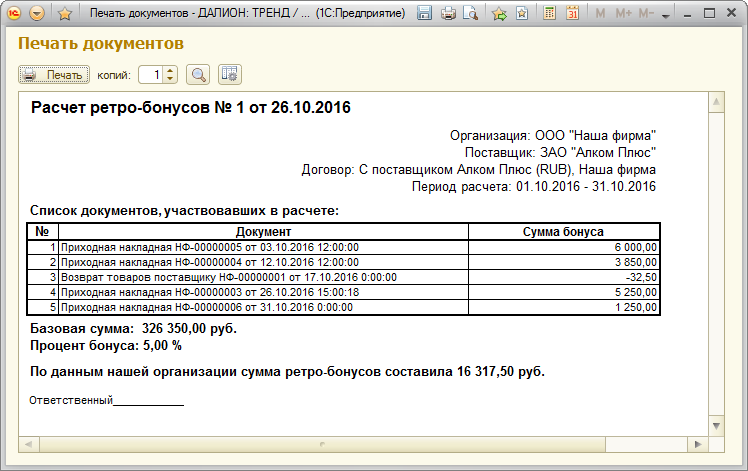Save document with the floppy disk icon
This screenshot has width=748, height=471.
click(x=424, y=13)
